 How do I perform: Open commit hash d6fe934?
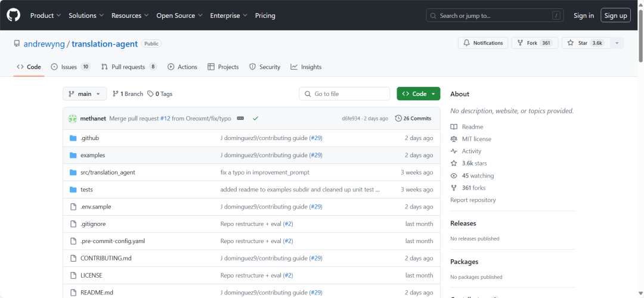point(351,119)
